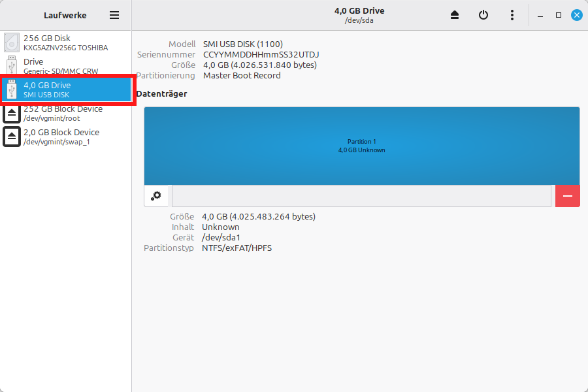Click the SD/MMC card reader drive icon
Screen dimensions: 588x392
coord(12,65)
